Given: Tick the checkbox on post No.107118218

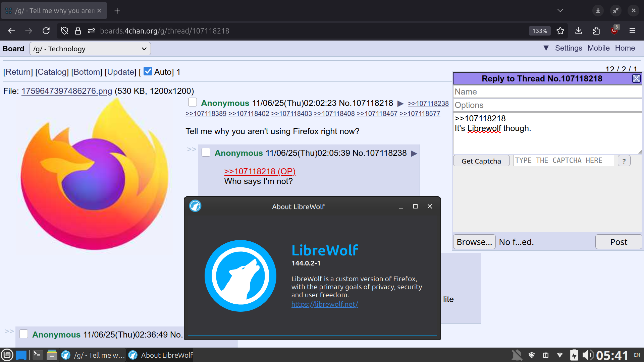Looking at the screenshot, I should pyautogui.click(x=193, y=102).
